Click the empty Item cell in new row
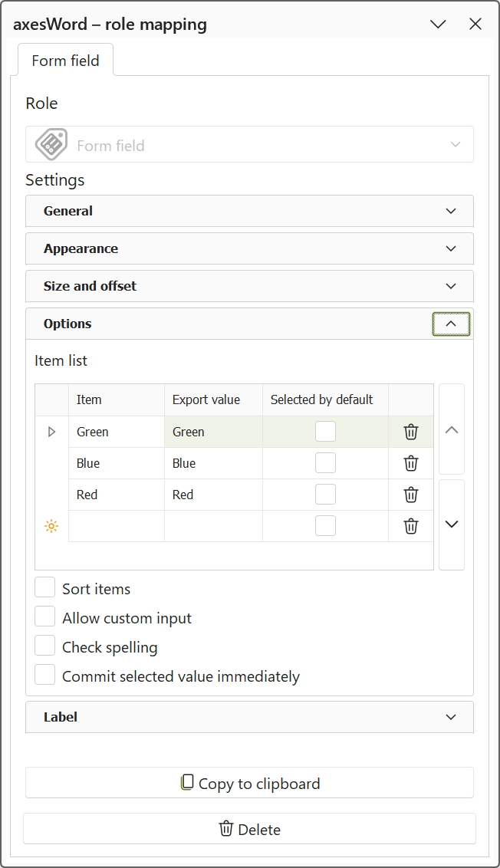 (117, 526)
